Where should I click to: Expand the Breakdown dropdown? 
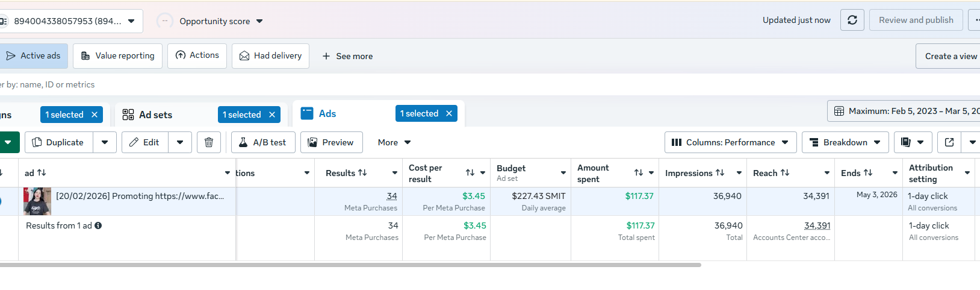(x=845, y=142)
